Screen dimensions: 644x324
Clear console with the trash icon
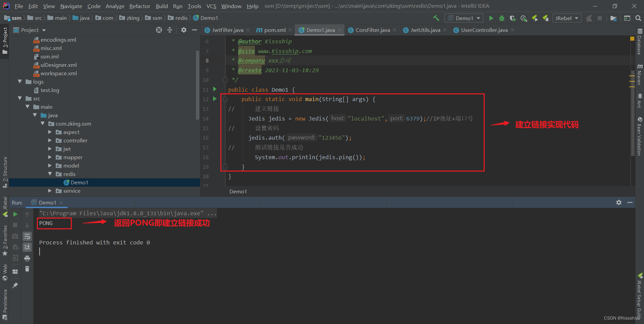pos(27,269)
